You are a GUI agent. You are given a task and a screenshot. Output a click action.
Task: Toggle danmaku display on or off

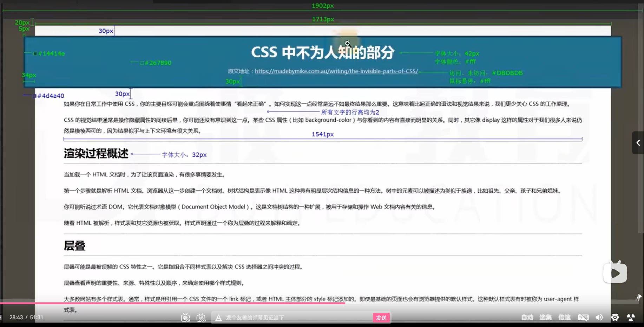point(185,318)
